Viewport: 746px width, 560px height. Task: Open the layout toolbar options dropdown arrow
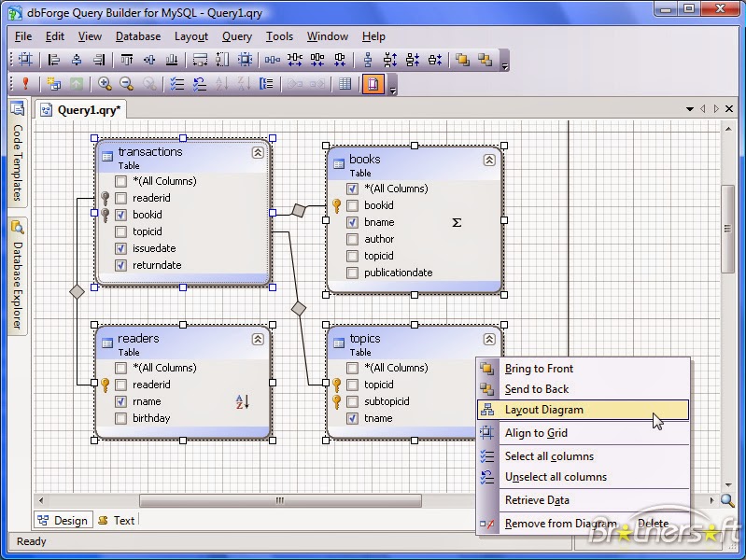(x=505, y=66)
